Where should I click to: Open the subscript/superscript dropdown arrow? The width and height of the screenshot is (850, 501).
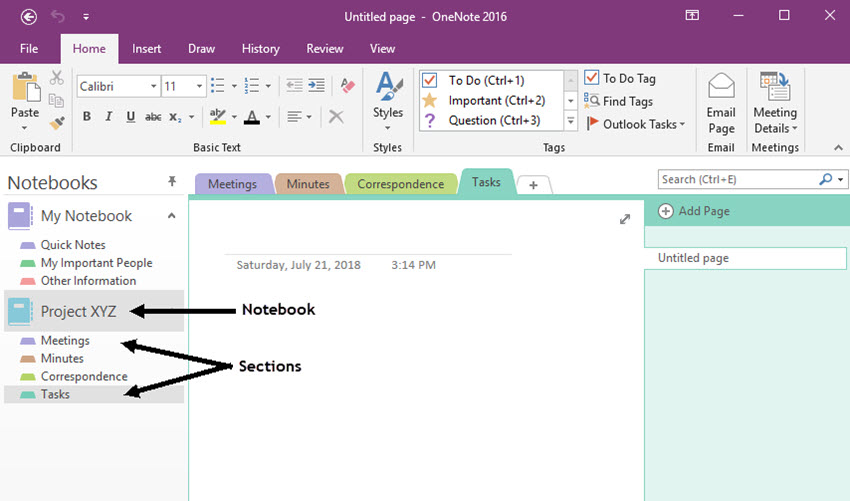pyautogui.click(x=191, y=117)
